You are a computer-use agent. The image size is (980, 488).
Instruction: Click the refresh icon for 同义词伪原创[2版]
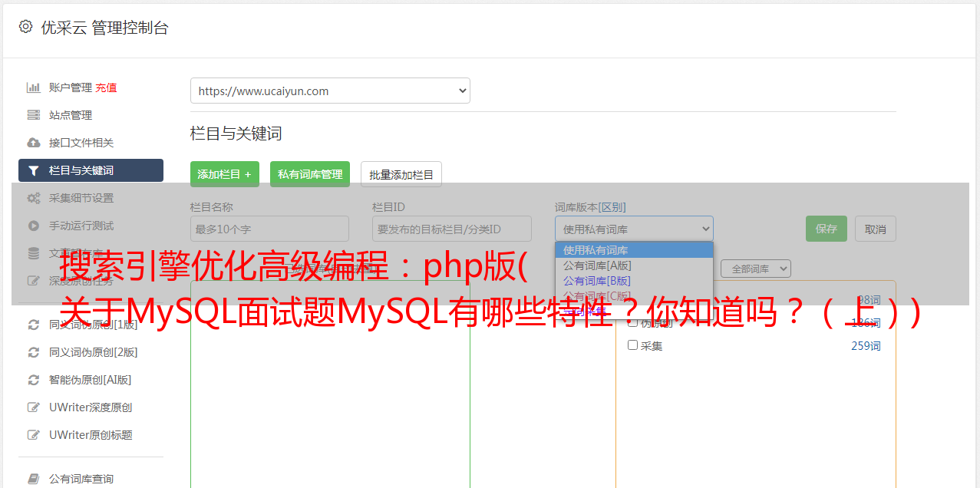click(x=34, y=352)
